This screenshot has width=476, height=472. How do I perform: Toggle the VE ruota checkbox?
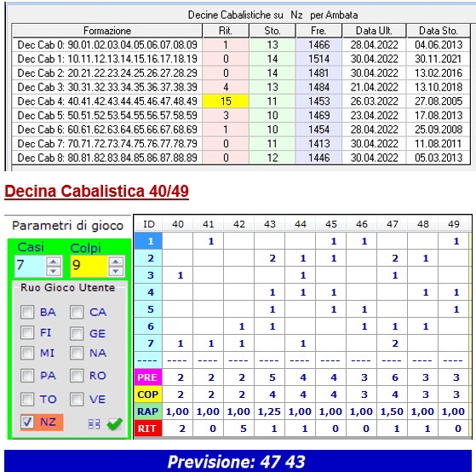point(77,399)
